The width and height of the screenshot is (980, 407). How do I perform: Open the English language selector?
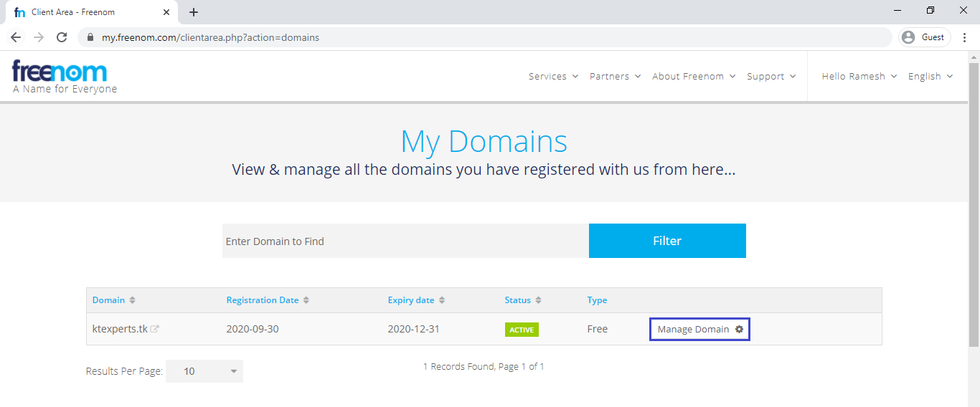[930, 76]
